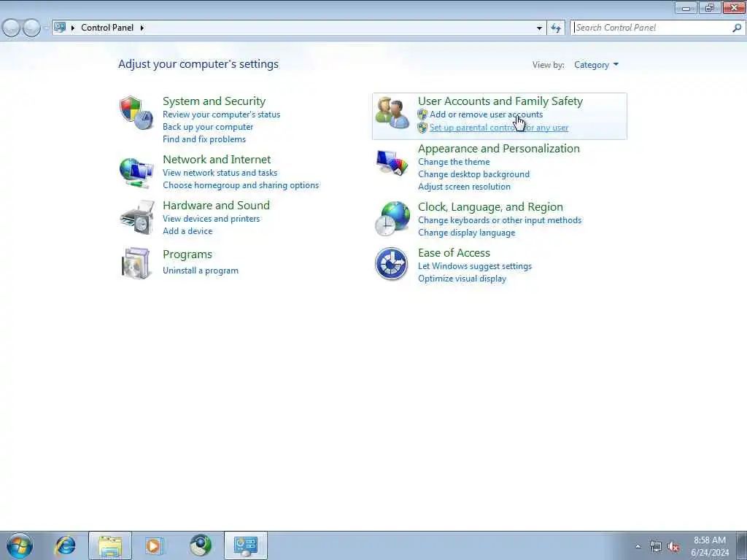Open Hardware and Sound heading
The image size is (747, 560).
(216, 205)
